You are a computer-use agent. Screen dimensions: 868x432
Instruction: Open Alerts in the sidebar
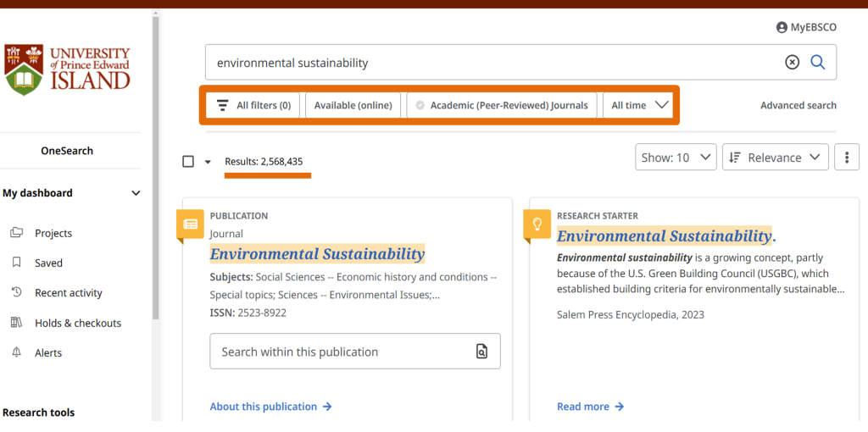pos(48,353)
